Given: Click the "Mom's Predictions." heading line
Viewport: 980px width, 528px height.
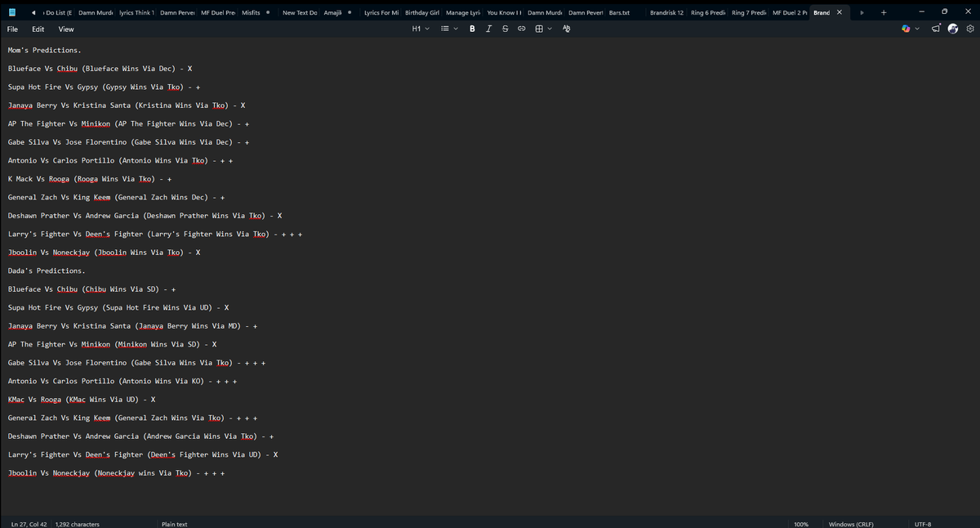Looking at the screenshot, I should (47, 51).
